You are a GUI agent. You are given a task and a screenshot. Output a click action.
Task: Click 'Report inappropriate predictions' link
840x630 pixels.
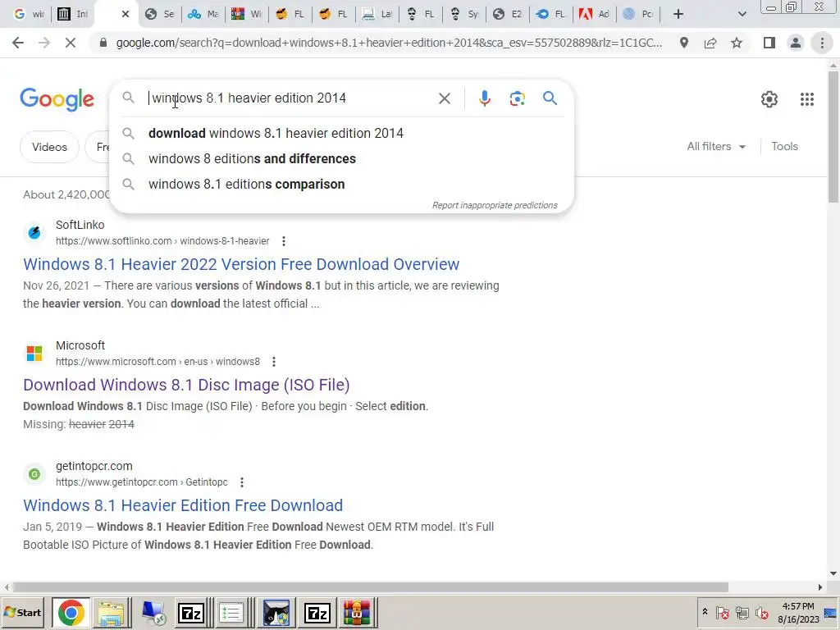tap(495, 205)
